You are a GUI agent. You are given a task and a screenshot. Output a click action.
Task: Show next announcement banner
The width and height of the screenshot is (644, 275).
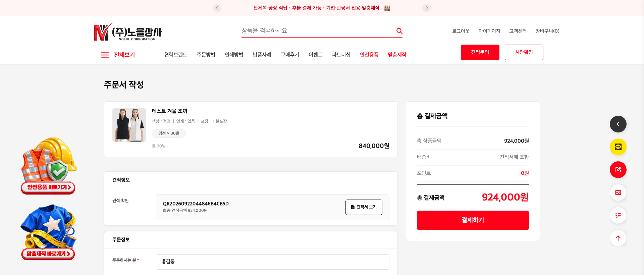pyautogui.click(x=427, y=8)
